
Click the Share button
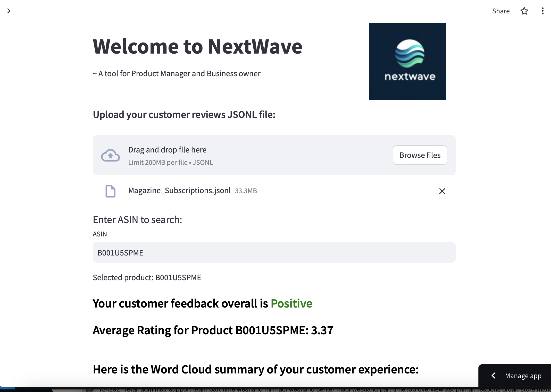[501, 11]
